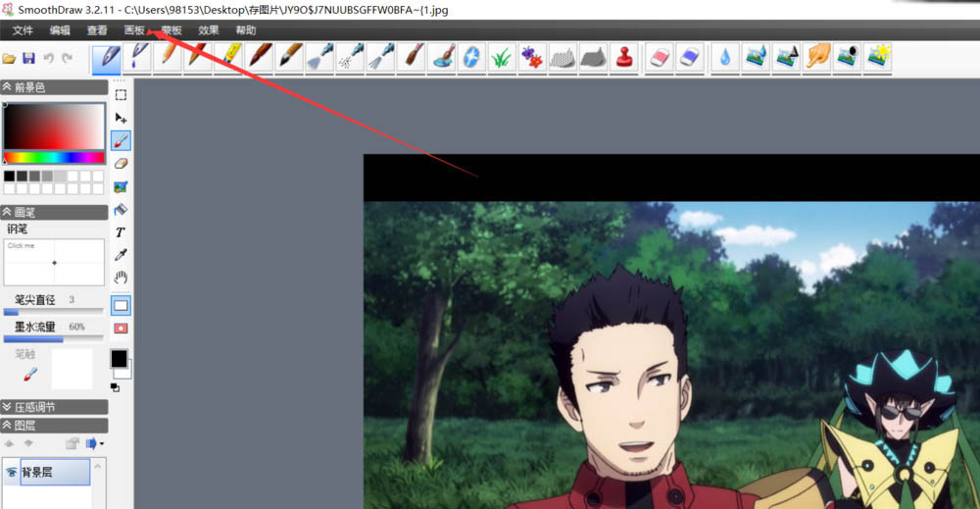Select the brush with blue paint puddle
Screen dimensions: 980x509
pyautogui.click(x=442, y=58)
